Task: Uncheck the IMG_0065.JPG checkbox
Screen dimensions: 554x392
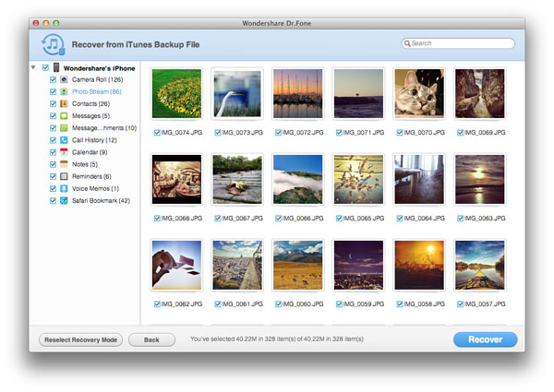Action: 339,219
